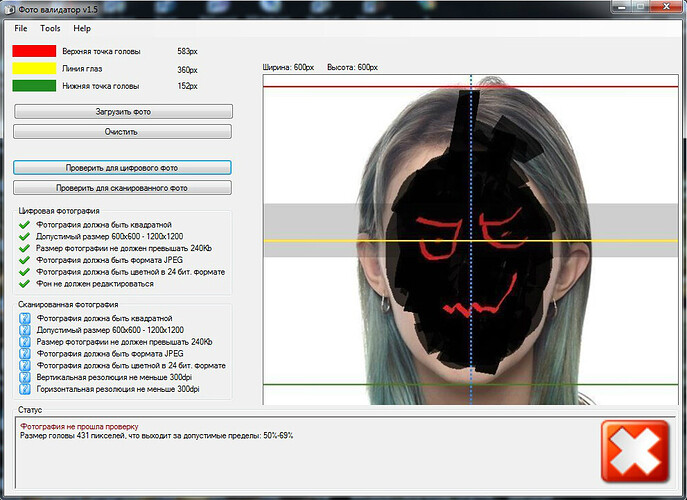Click the Очистить button
The width and height of the screenshot is (687, 500).
coord(122,131)
